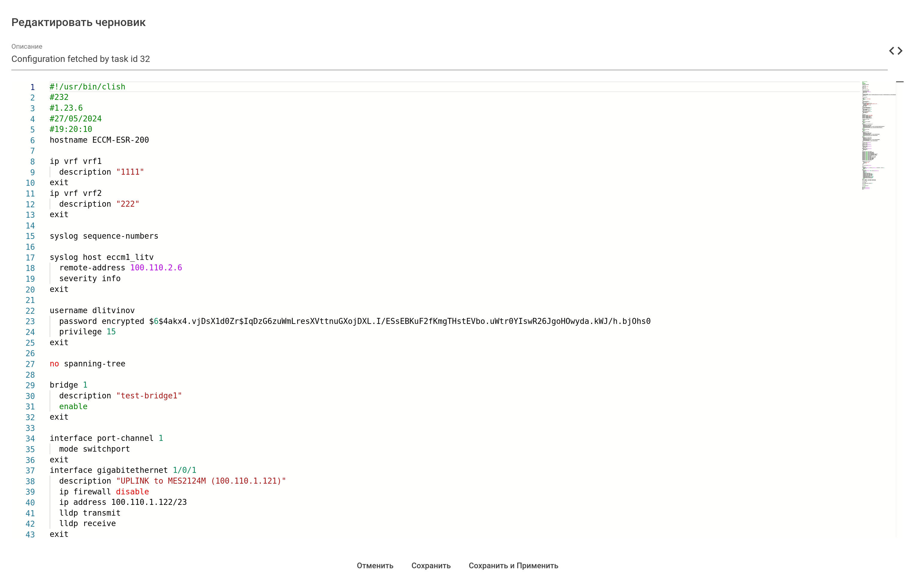This screenshot has height=588, width=915.
Task: Click line number 29 beside bridge 1
Action: click(x=30, y=385)
